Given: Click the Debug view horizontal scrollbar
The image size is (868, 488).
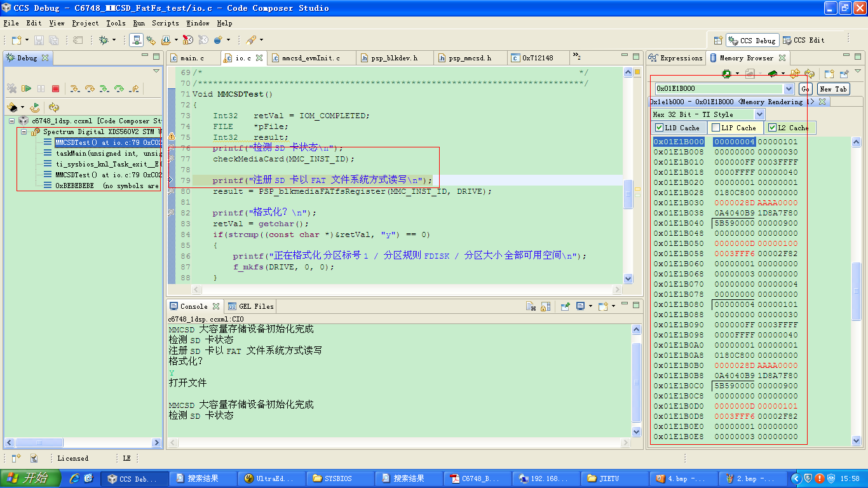Looking at the screenshot, I should [x=83, y=442].
